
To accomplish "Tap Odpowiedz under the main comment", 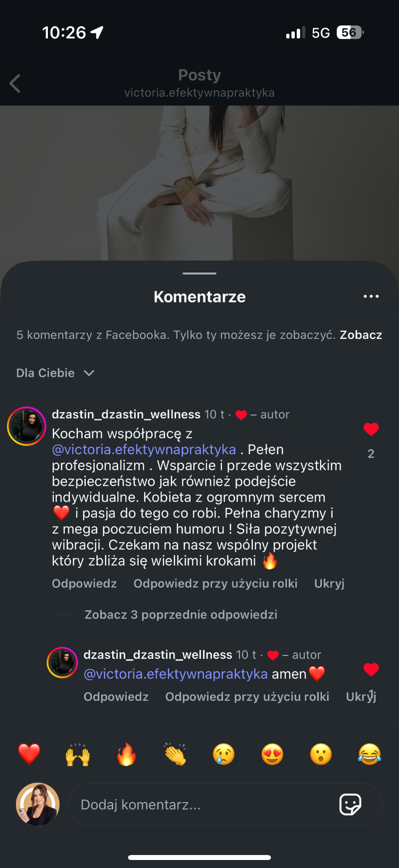I will [x=84, y=583].
